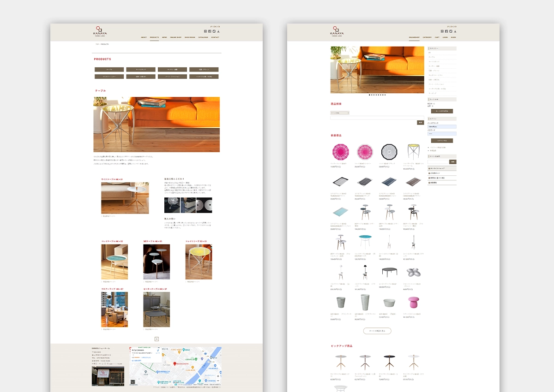This screenshot has height=392, width=554.
Task: Focus the email address field in the sidebar login
Action: (442, 127)
